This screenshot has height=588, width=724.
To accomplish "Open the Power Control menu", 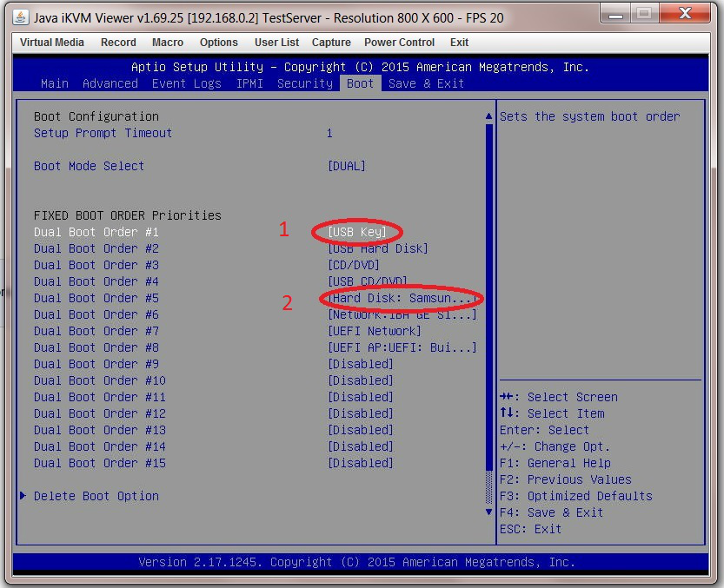I will tap(399, 42).
